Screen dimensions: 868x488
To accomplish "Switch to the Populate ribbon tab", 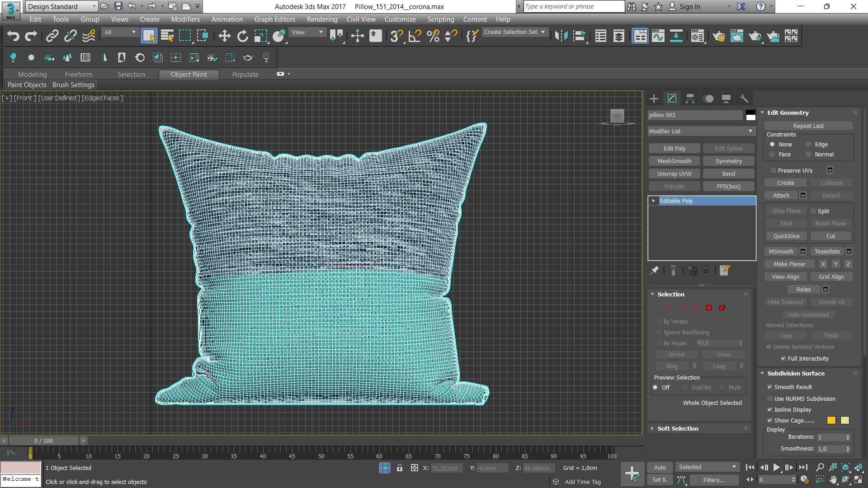I will (x=245, y=75).
